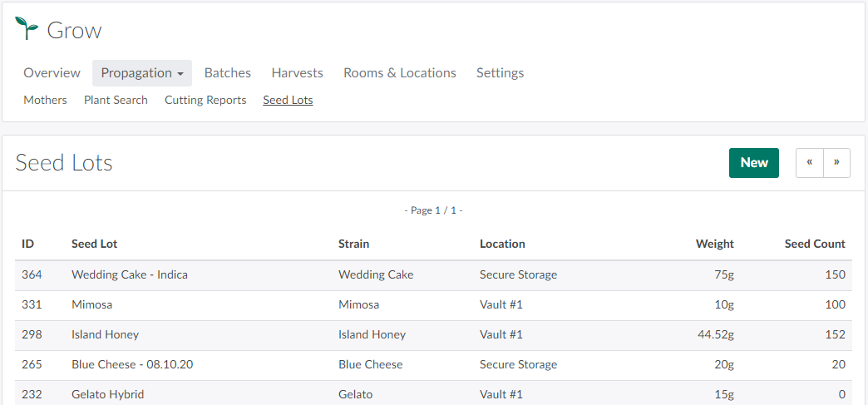Open the Gelato Hybrid seed lot

108,394
